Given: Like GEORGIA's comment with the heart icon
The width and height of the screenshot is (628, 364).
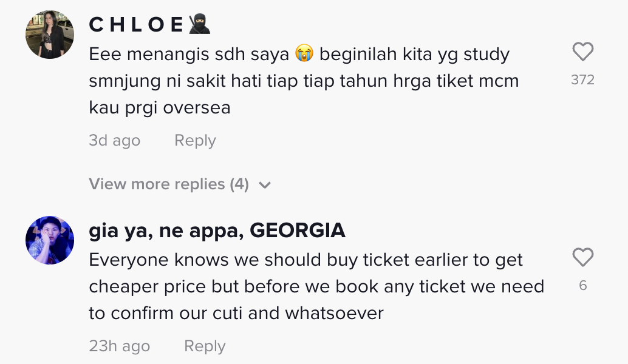Looking at the screenshot, I should pos(582,258).
